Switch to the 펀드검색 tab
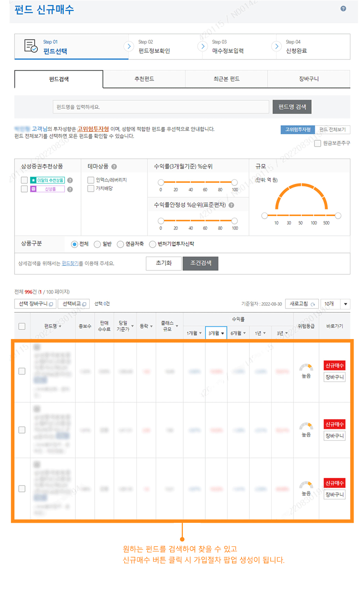The width and height of the screenshot is (364, 597). 59,79
